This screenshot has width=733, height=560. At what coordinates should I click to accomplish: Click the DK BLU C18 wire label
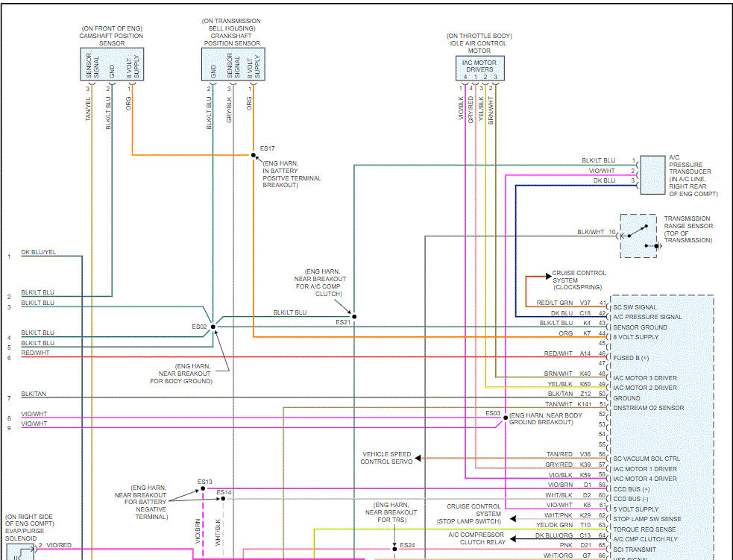tap(571, 314)
